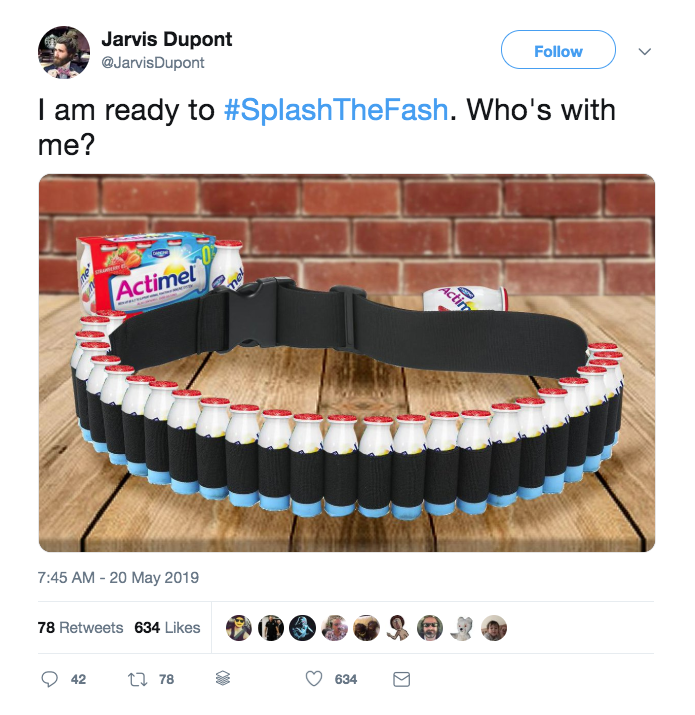Screen dimensions: 695x715
Task: Click the bearded man with glasses avatar
Action: coord(430,628)
